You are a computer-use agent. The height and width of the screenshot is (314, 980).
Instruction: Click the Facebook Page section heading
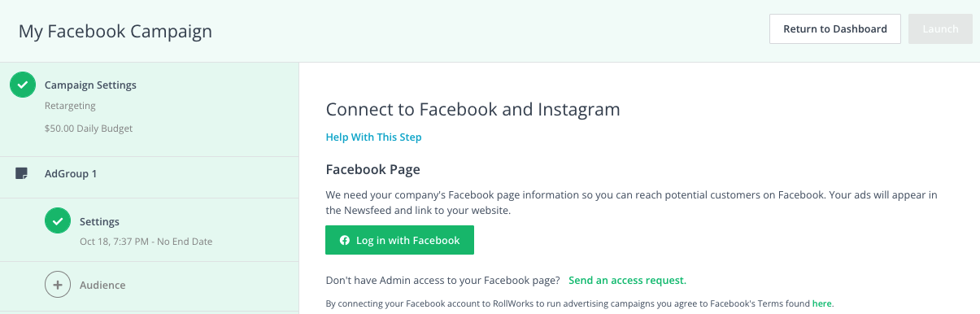tap(372, 170)
